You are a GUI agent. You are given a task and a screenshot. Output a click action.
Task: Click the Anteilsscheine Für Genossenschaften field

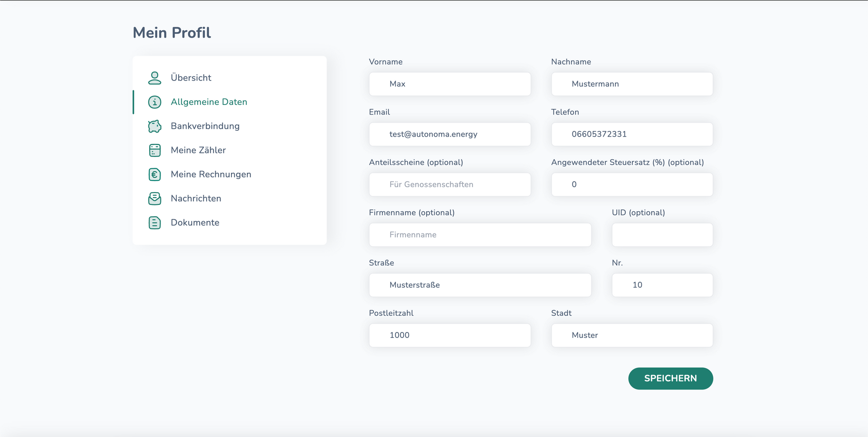(x=450, y=184)
